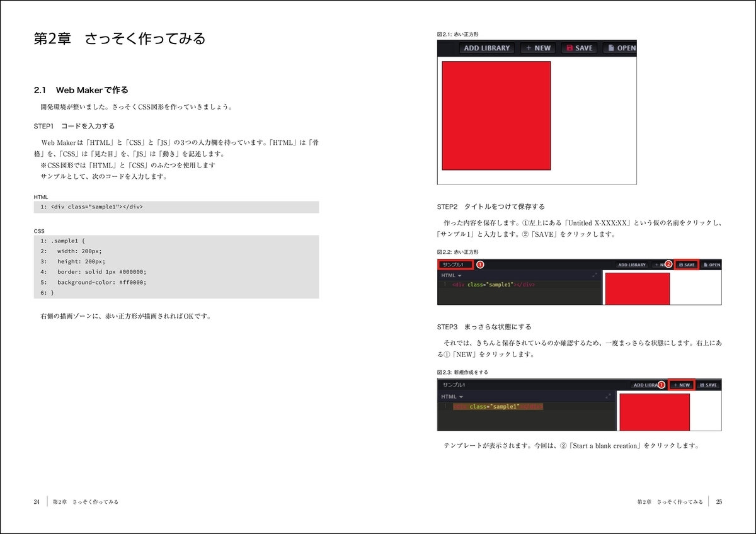Select the HTML panel label in figure 2.3
756x534 pixels.
click(448, 396)
